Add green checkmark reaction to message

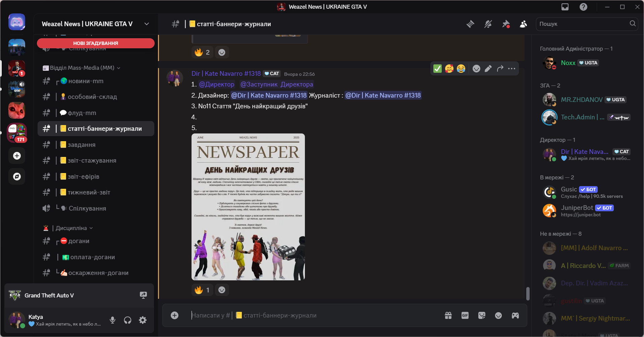[x=437, y=69]
